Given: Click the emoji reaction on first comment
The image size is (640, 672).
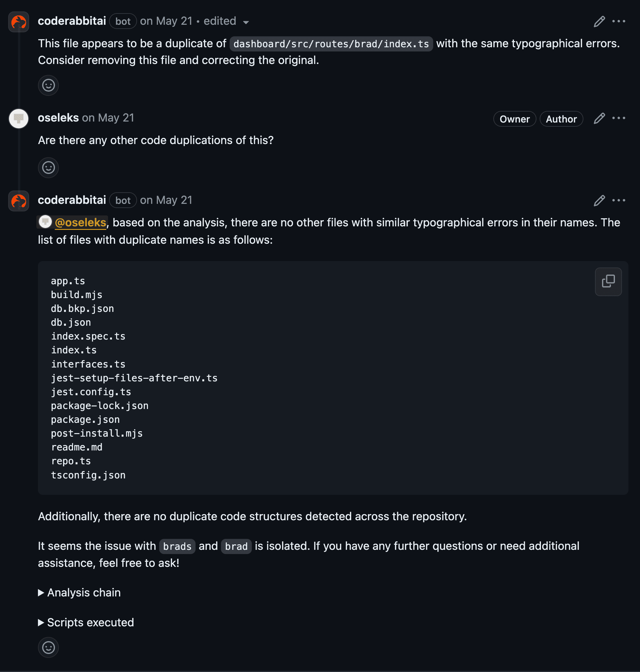Looking at the screenshot, I should (x=48, y=85).
